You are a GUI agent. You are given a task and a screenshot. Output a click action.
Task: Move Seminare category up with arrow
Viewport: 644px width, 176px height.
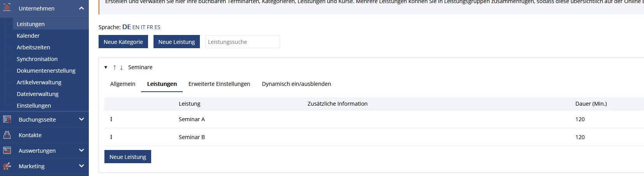pos(115,67)
